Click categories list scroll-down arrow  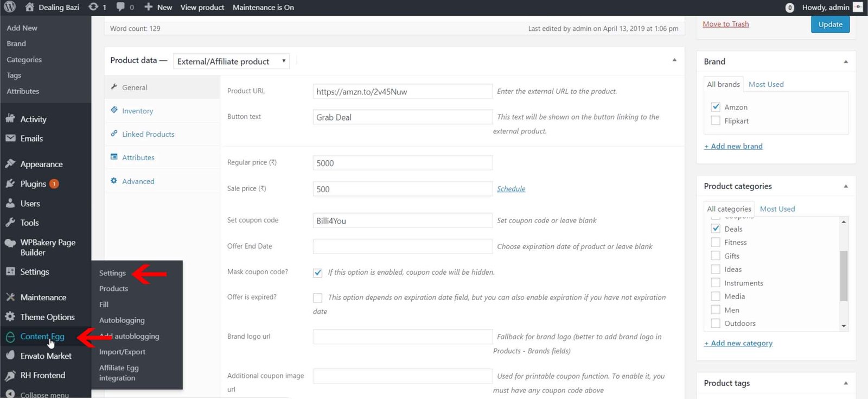(x=844, y=326)
